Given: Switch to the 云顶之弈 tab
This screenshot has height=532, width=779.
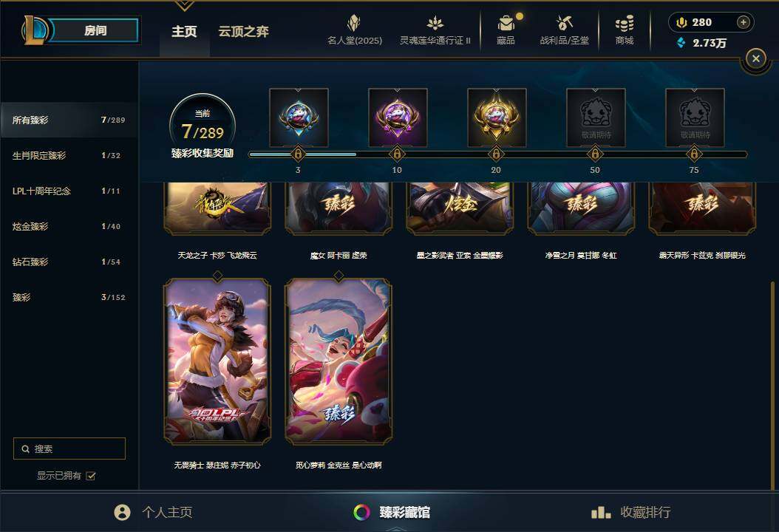Looking at the screenshot, I should click(243, 32).
